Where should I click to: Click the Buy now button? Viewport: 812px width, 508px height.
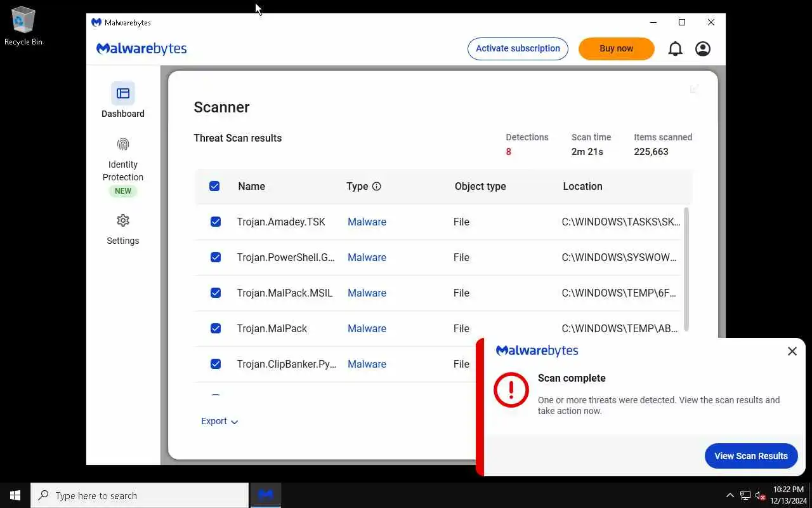click(x=616, y=49)
